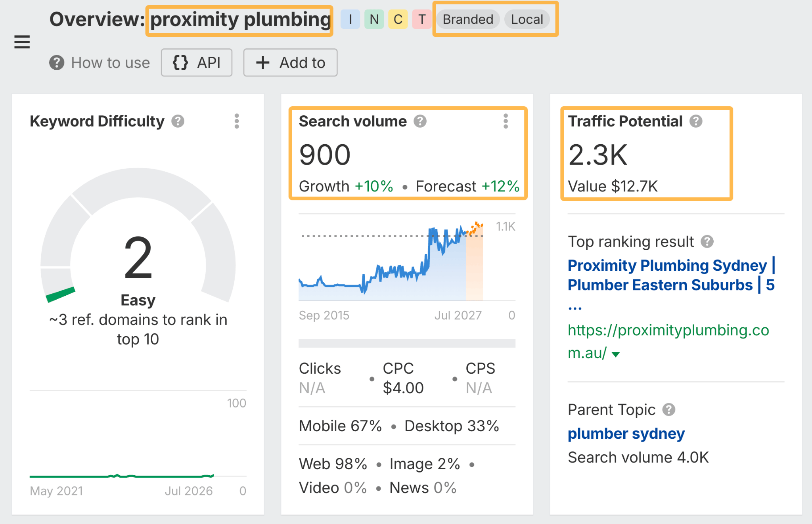
Task: Click the Sep 2015 chart axis label
Action: (324, 315)
